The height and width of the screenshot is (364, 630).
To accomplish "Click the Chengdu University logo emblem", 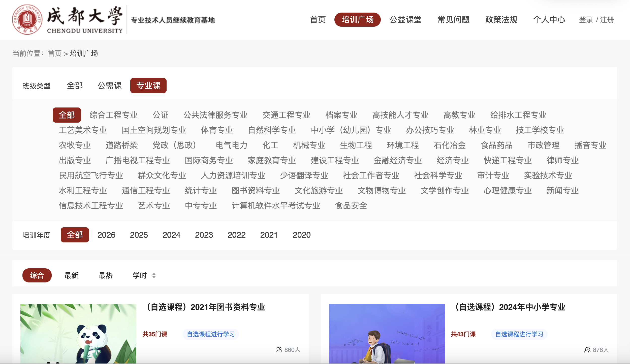I will [x=27, y=20].
